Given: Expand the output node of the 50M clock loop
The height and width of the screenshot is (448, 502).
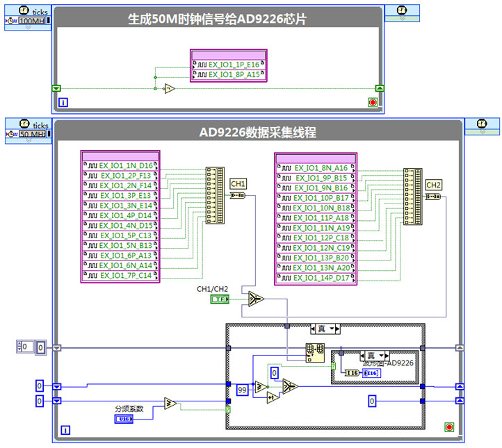Looking at the screenshot, I should pos(402,19).
